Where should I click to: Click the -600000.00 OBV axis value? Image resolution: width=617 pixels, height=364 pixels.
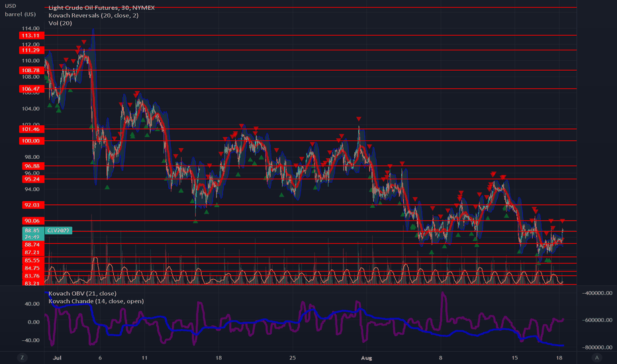click(597, 320)
